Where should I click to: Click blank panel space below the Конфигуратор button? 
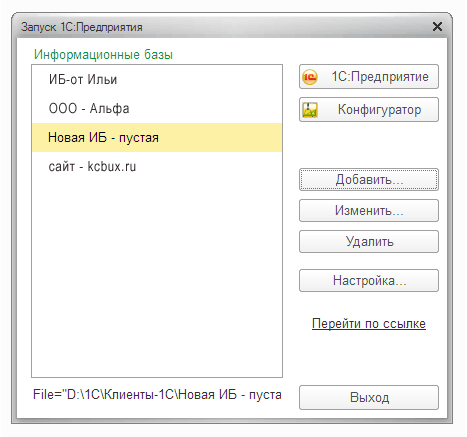click(369, 145)
